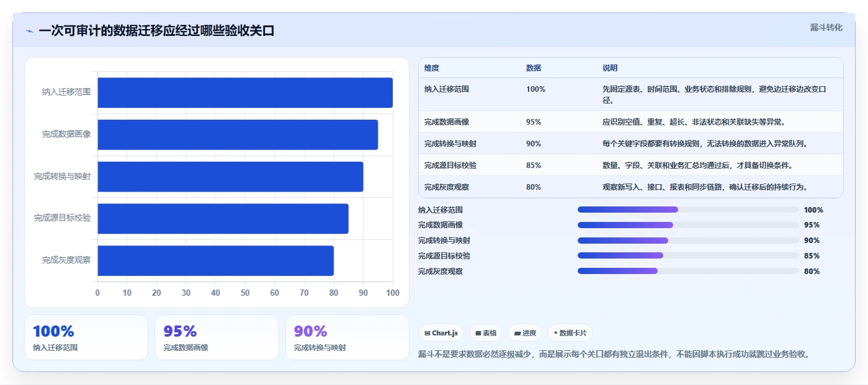Click the 纳入迁移范围 label in the progress list
The image size is (868, 385).
click(x=441, y=210)
